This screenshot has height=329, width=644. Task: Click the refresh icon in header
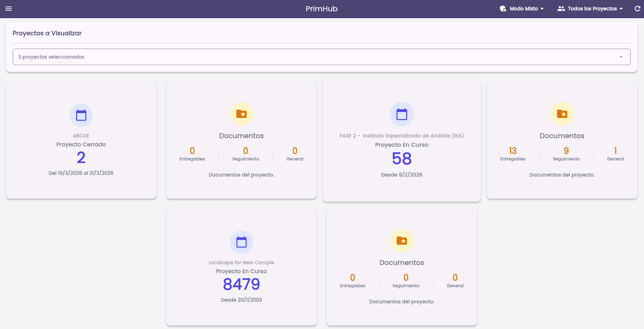[x=637, y=9]
